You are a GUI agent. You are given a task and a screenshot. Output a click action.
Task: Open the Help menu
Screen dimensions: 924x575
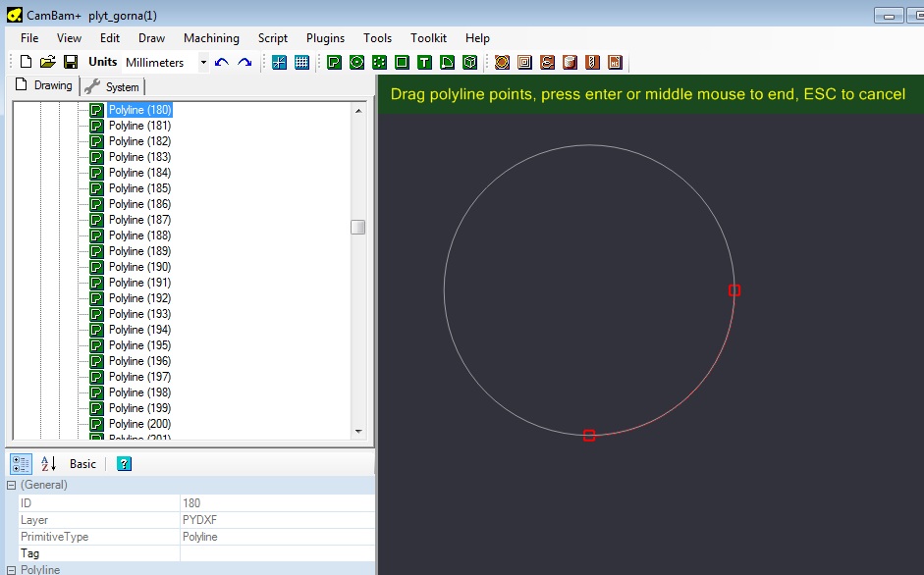(x=477, y=37)
